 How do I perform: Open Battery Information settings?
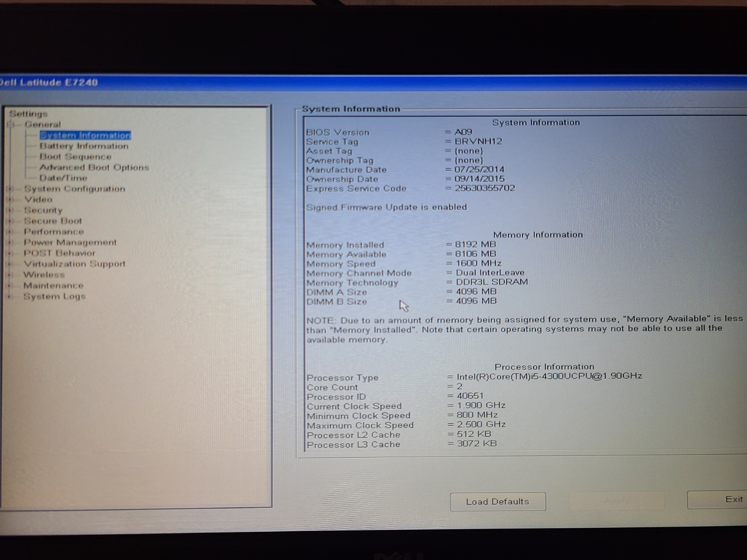pos(84,146)
